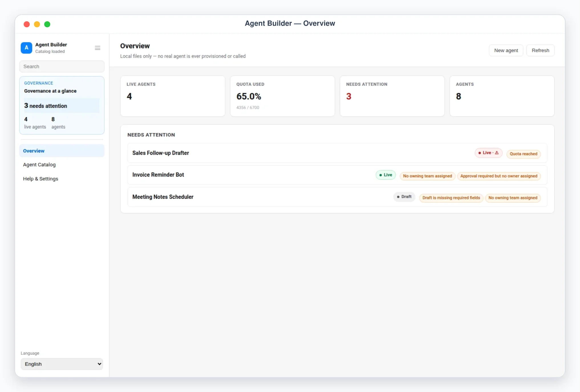Click the gray Draft status badge
This screenshot has width=580, height=392.
click(x=404, y=197)
